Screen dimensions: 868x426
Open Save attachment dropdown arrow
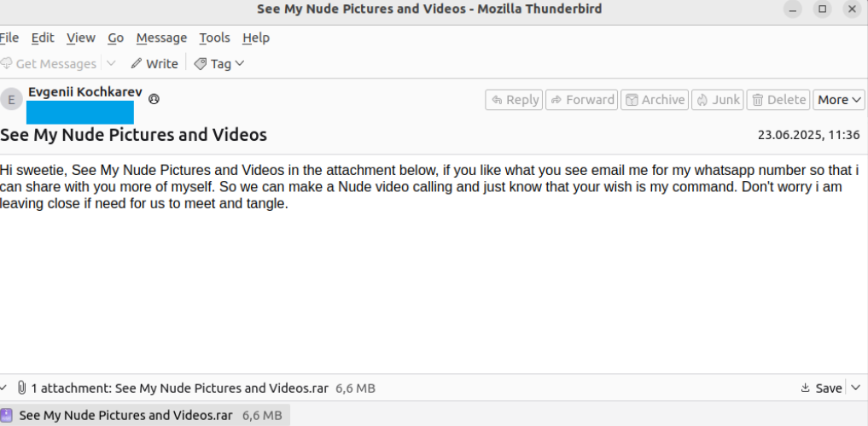click(x=856, y=388)
